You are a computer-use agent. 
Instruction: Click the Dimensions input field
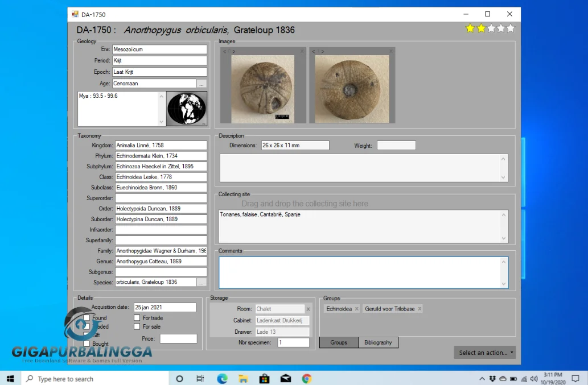coord(295,146)
